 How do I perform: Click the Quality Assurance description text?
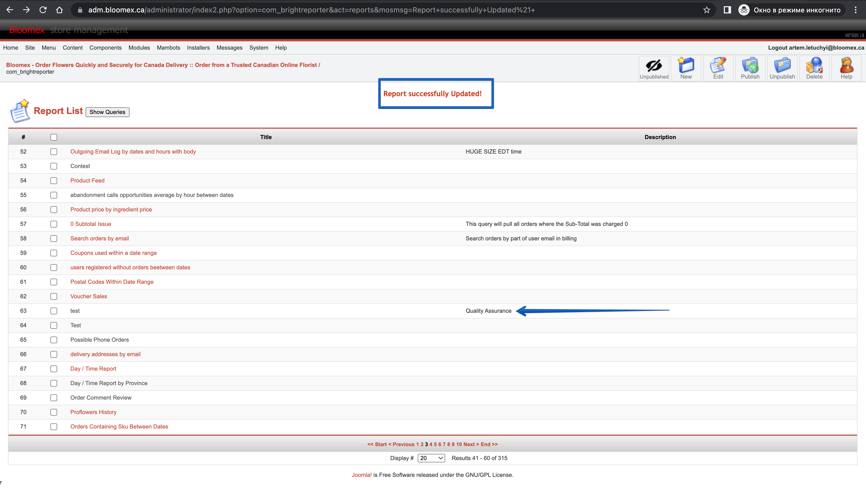click(488, 311)
